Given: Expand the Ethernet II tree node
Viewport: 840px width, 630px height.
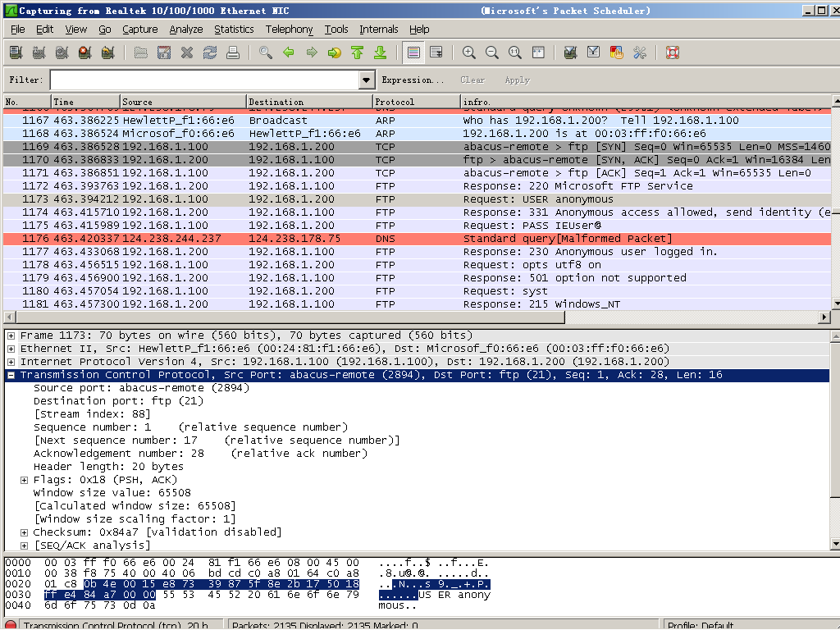Looking at the screenshot, I should pos(11,349).
